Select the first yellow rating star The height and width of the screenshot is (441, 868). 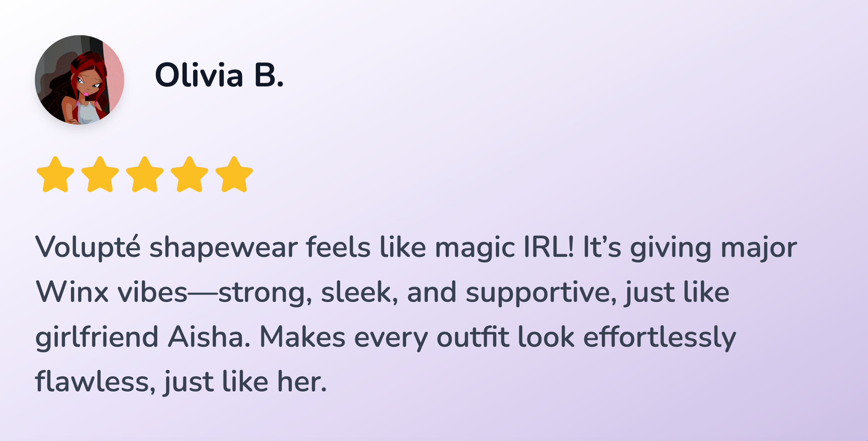click(x=55, y=174)
